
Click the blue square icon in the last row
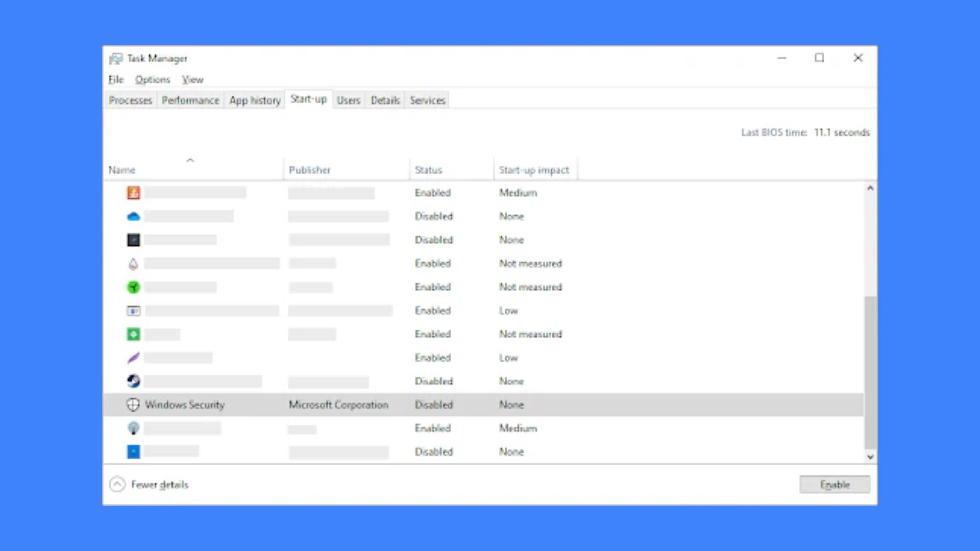coord(133,452)
